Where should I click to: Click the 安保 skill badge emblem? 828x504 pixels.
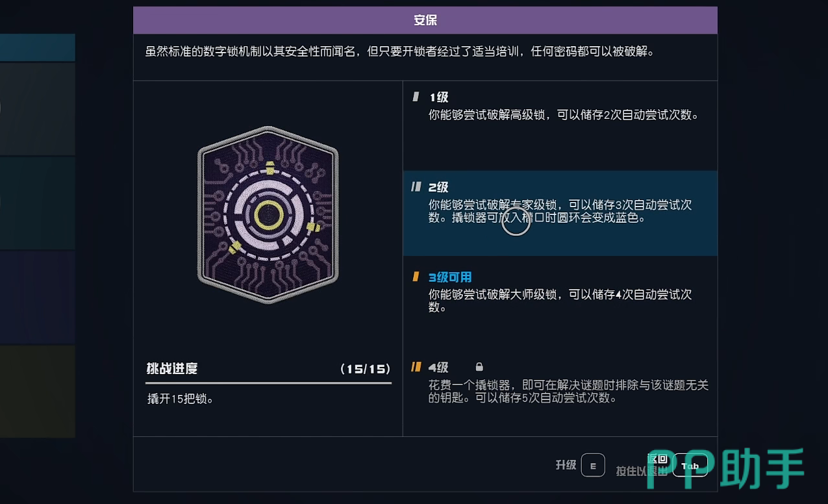(268, 215)
